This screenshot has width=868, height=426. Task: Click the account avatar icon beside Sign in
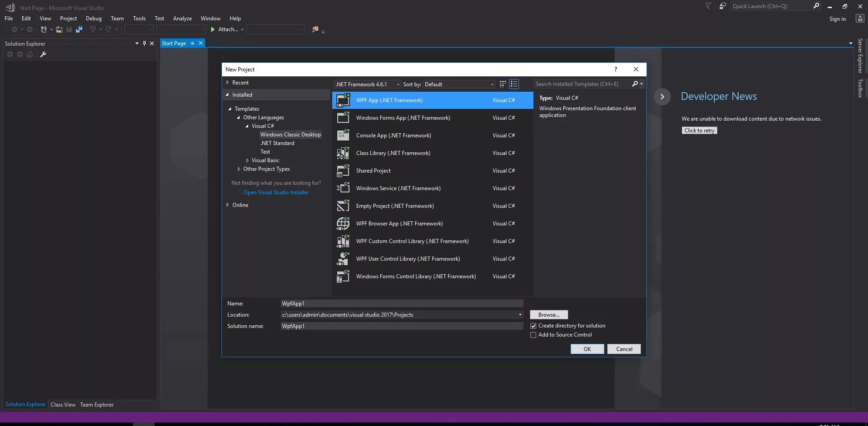click(x=860, y=18)
